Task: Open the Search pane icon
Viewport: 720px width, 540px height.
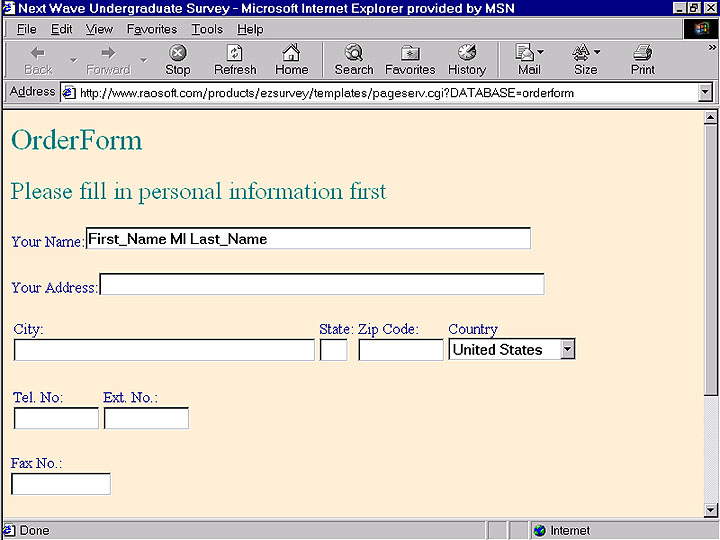Action: (354, 61)
